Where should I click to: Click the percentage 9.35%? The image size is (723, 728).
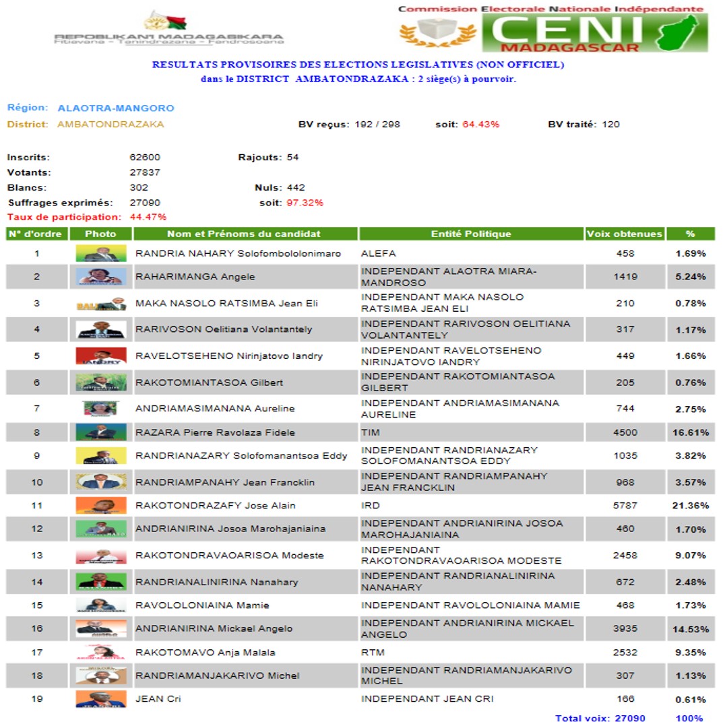click(x=691, y=653)
